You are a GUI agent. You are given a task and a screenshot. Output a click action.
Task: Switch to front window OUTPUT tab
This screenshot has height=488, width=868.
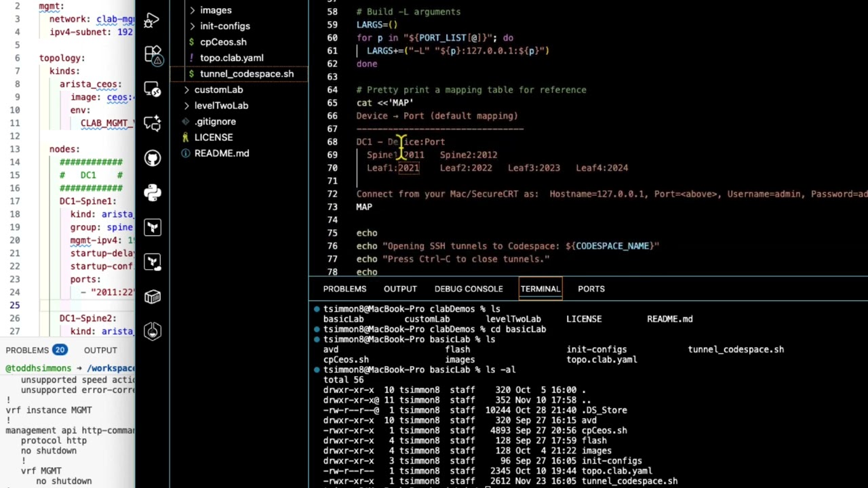click(x=400, y=289)
